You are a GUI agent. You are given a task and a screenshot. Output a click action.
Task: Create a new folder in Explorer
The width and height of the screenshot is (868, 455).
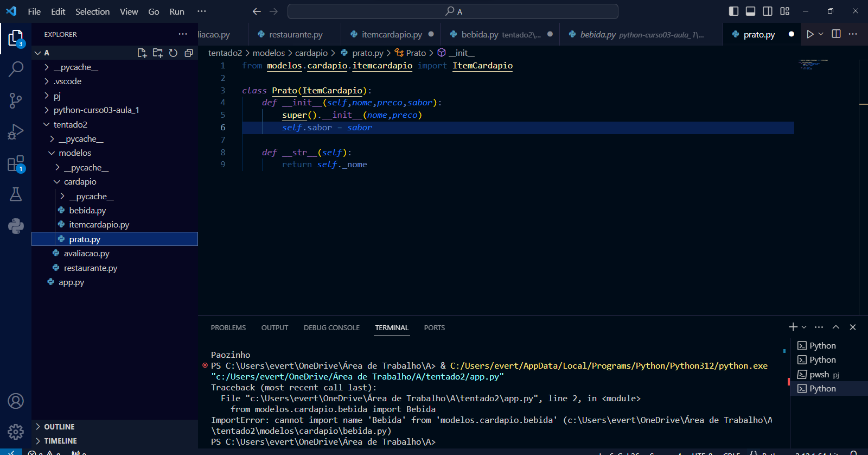158,53
